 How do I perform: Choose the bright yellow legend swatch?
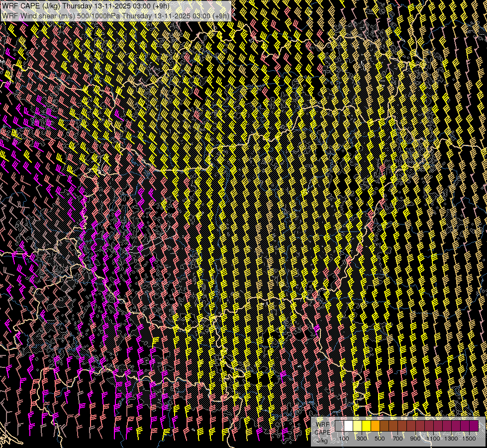(x=366, y=426)
